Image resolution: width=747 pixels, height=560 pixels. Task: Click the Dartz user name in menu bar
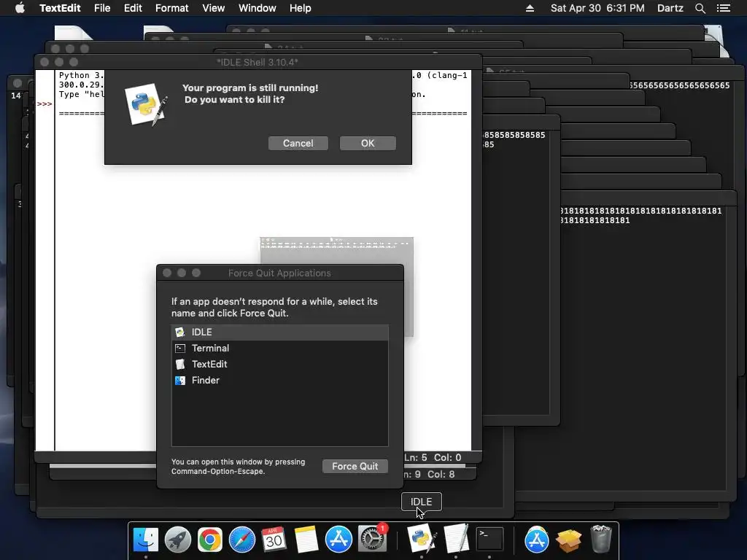click(x=670, y=8)
